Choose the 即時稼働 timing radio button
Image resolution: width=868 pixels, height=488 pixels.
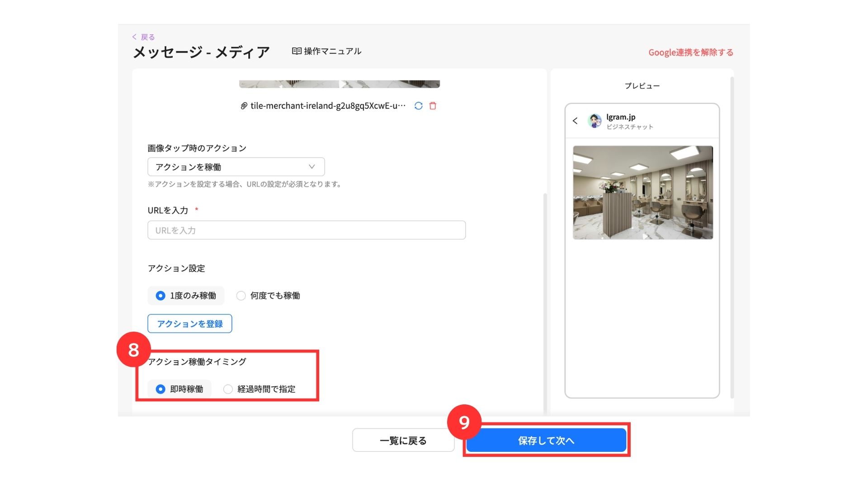coord(160,389)
